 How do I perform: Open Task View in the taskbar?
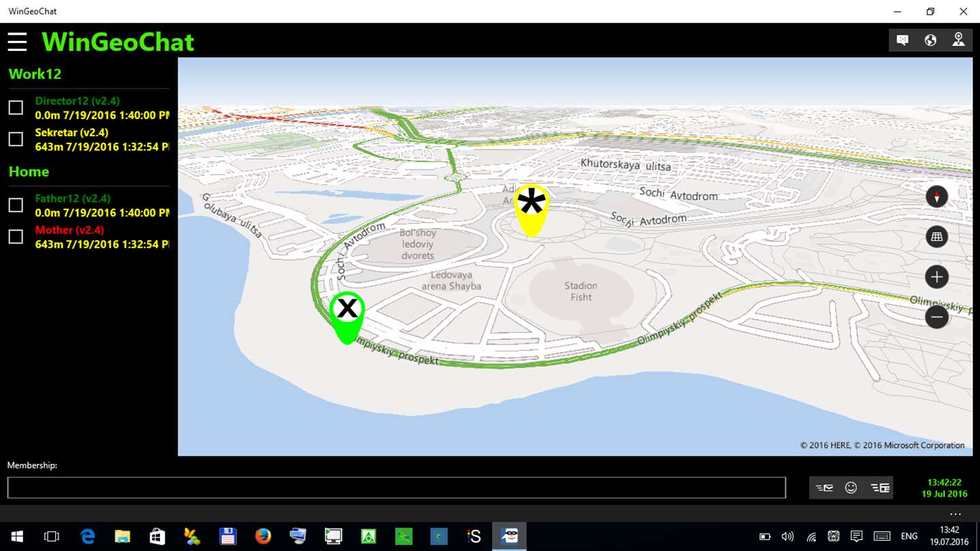(52, 537)
